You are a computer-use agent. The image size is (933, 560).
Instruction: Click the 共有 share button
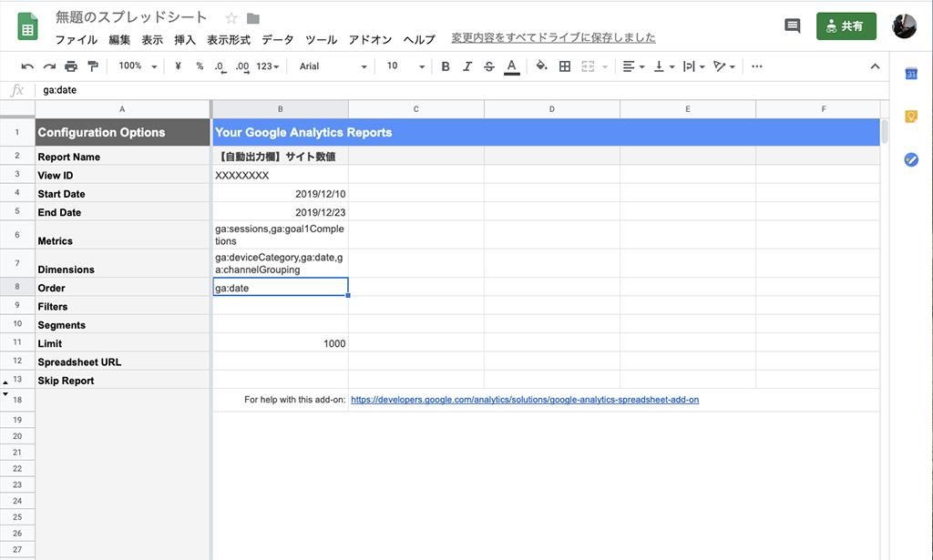846,26
